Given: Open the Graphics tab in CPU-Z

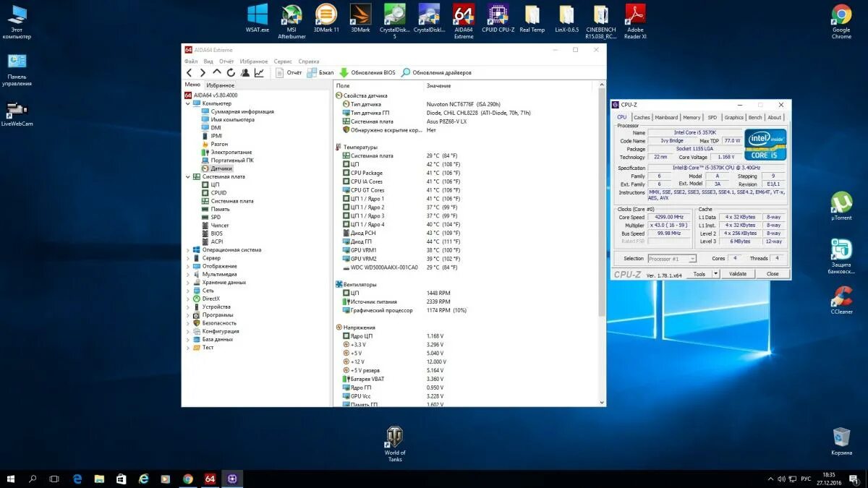Looking at the screenshot, I should 734,117.
